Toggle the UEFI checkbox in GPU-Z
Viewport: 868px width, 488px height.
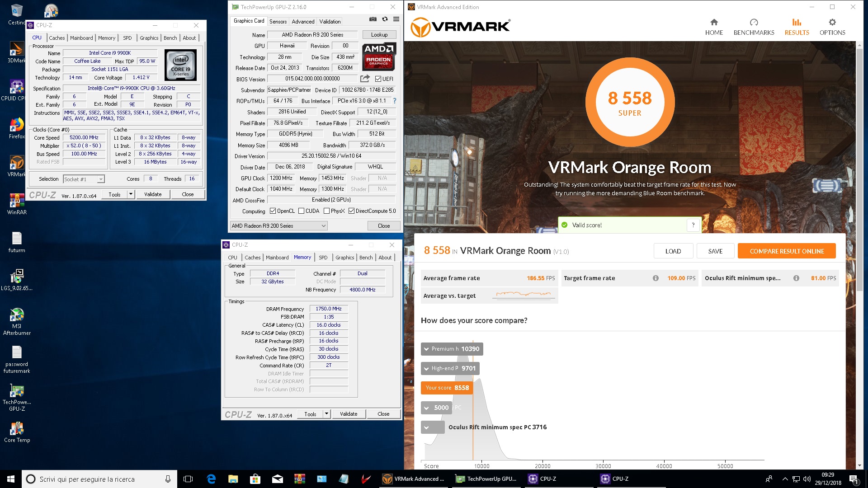tap(378, 79)
